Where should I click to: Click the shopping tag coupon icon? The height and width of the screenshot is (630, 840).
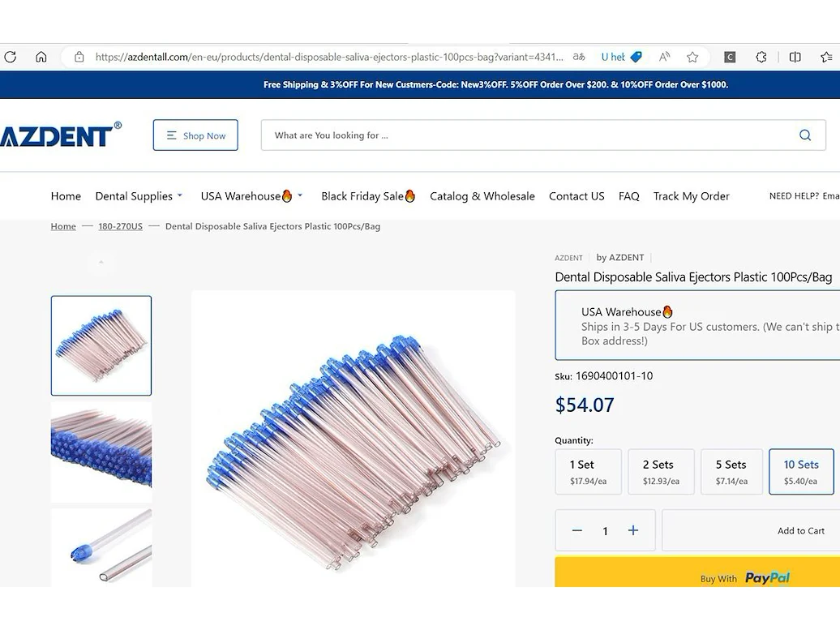tap(636, 57)
